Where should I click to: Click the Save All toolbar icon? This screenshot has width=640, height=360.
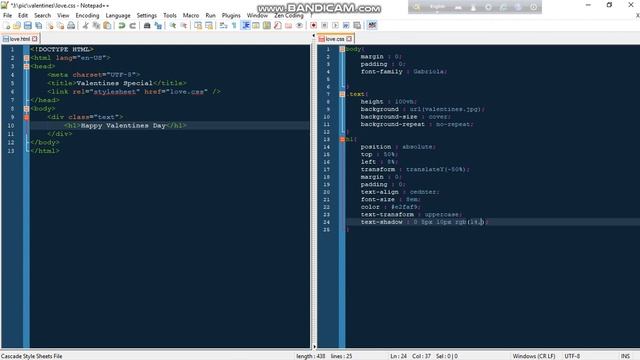click(39, 25)
